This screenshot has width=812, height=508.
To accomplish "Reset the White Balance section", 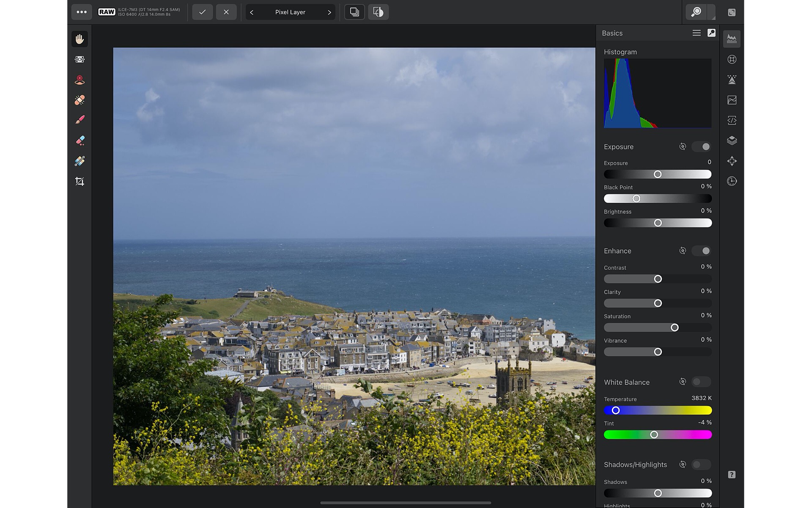I will pyautogui.click(x=682, y=382).
